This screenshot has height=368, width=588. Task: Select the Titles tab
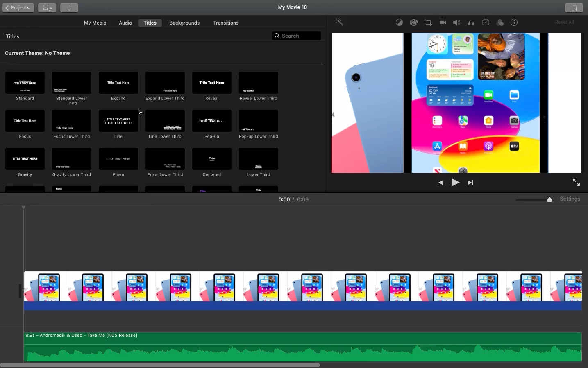pos(150,23)
